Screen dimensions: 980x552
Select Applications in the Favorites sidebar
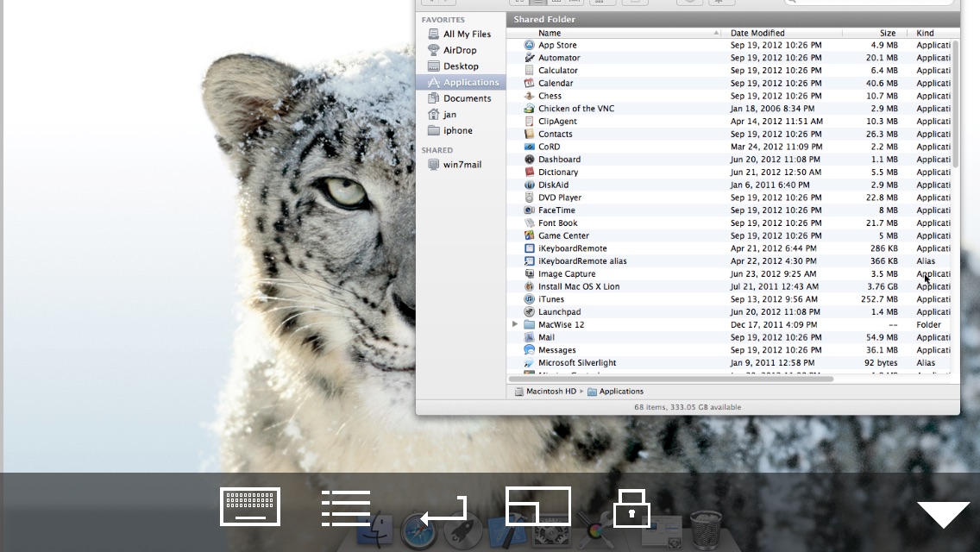[x=462, y=83]
